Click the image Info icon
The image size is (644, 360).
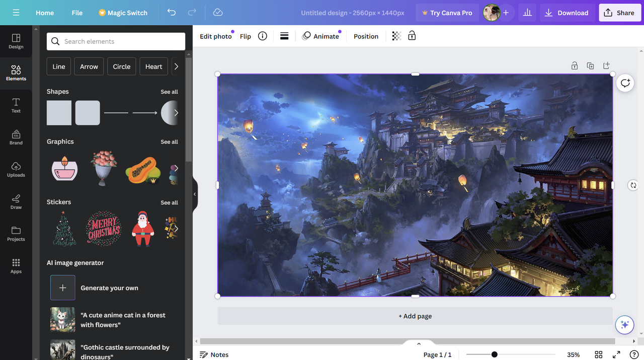[x=262, y=36]
